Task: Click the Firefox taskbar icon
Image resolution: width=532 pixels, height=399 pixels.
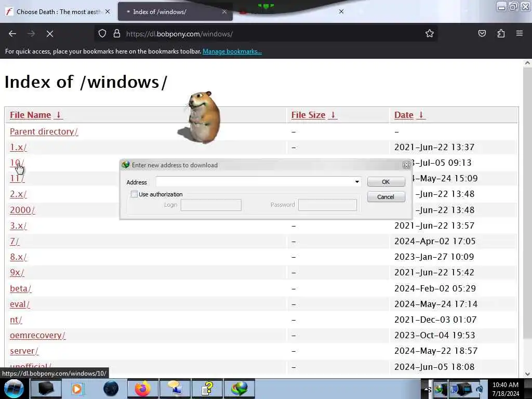Action: coord(143,389)
